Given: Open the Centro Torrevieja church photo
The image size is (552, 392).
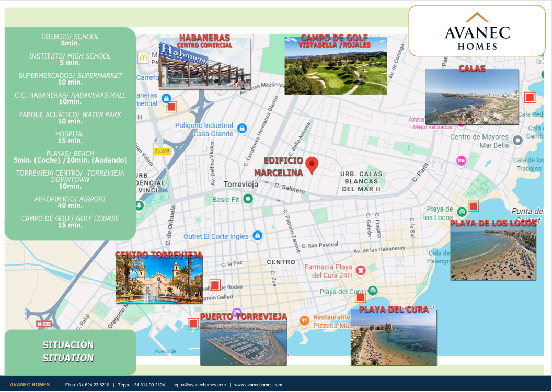Looking at the screenshot, I should pyautogui.click(x=159, y=281).
